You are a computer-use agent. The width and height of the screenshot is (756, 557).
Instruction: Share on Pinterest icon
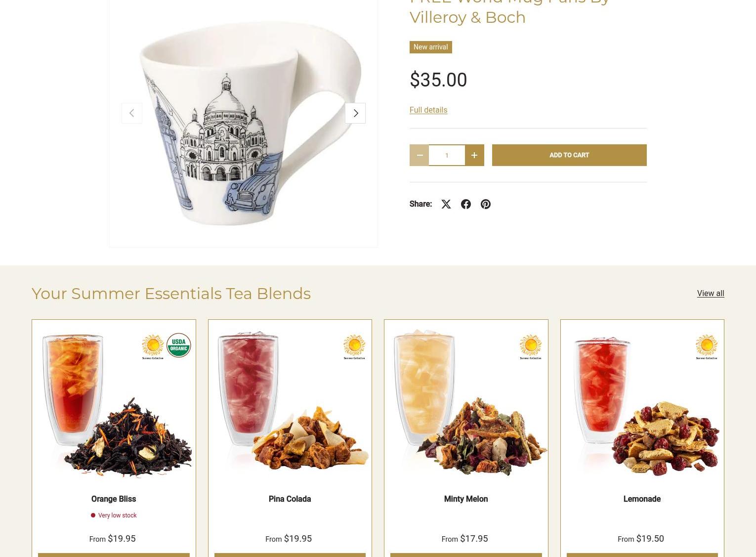pyautogui.click(x=486, y=204)
